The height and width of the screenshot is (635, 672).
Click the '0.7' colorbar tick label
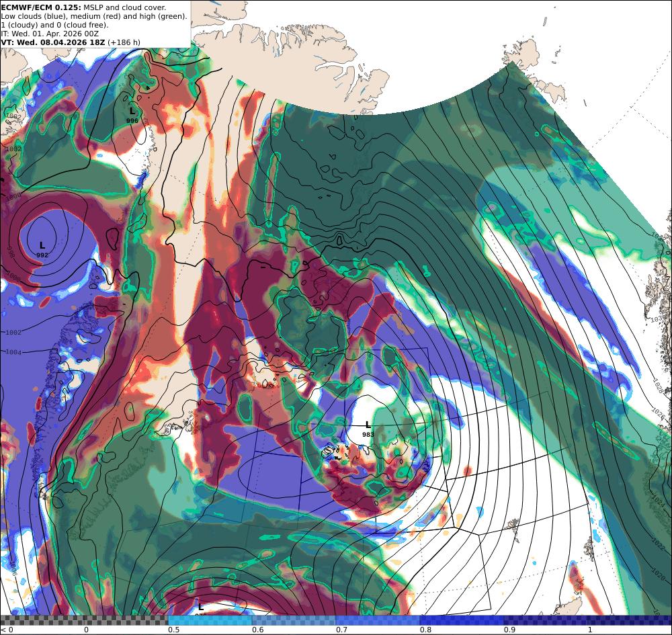pos(341,630)
